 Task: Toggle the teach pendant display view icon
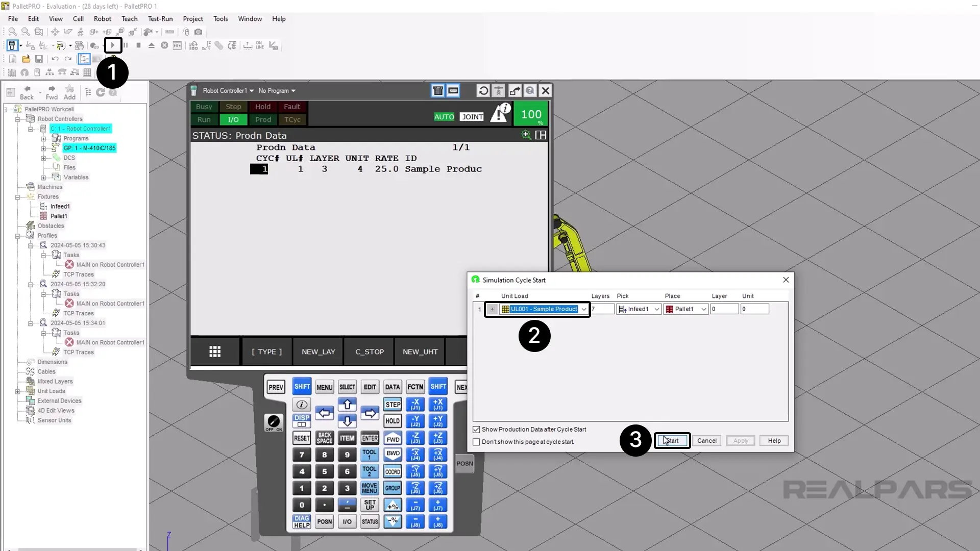point(438,91)
